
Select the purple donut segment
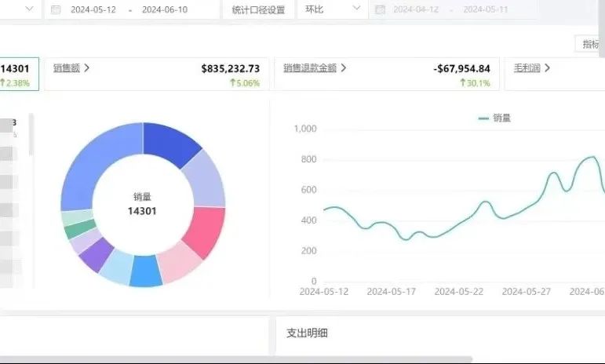(x=97, y=254)
